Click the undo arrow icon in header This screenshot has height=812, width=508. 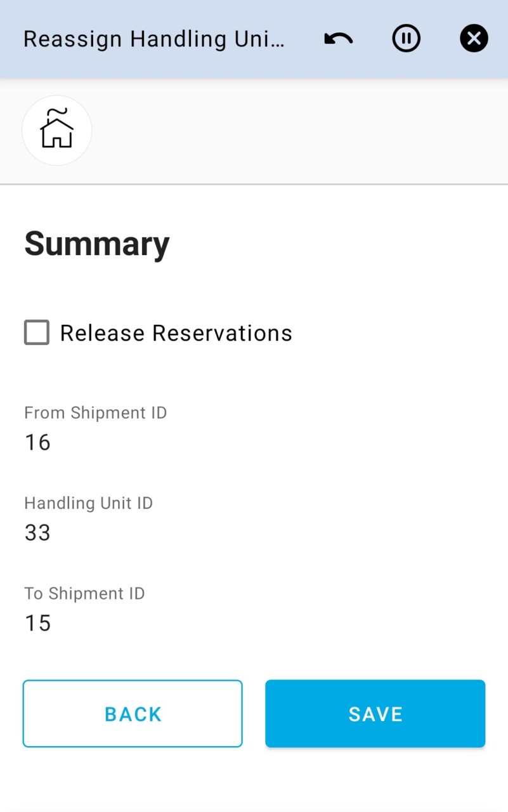coord(338,39)
